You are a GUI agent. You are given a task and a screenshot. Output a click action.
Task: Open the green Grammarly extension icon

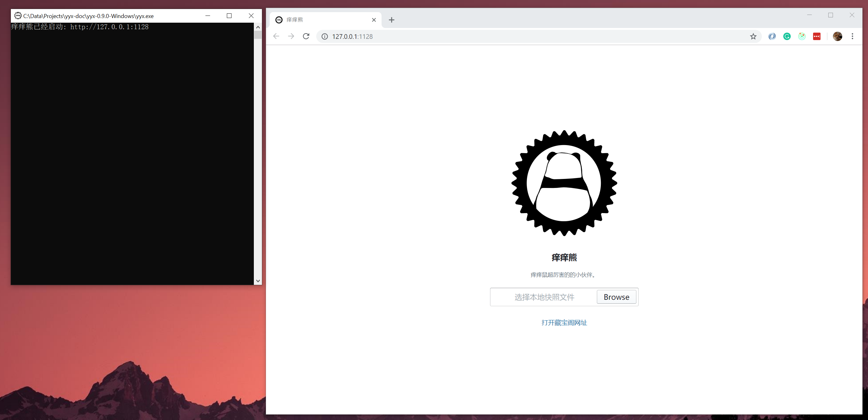pos(787,36)
